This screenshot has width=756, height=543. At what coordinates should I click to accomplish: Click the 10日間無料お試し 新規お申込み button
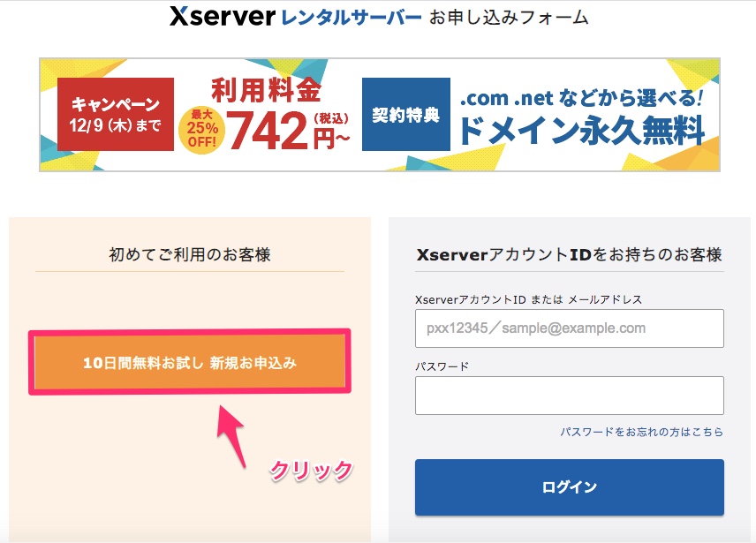pyautogui.click(x=190, y=362)
